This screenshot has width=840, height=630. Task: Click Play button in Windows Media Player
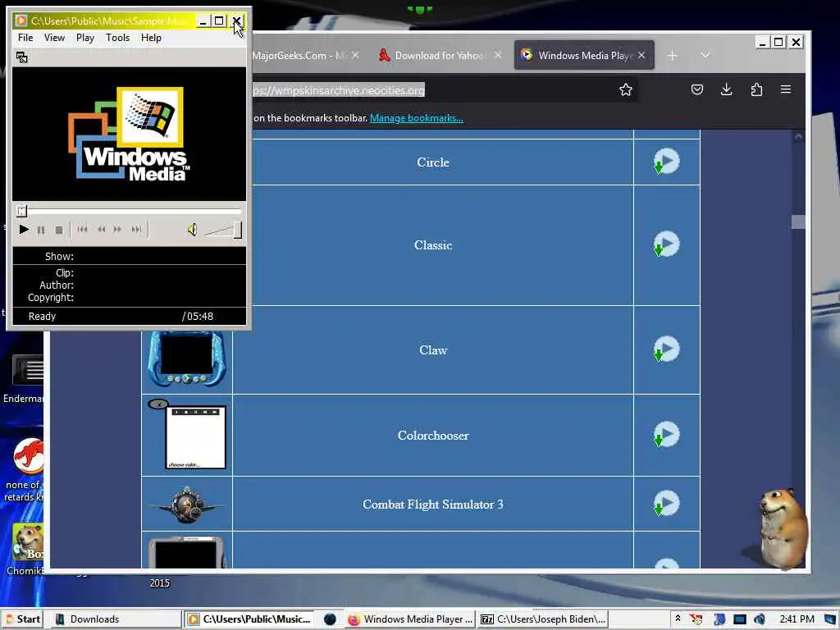[x=24, y=230]
